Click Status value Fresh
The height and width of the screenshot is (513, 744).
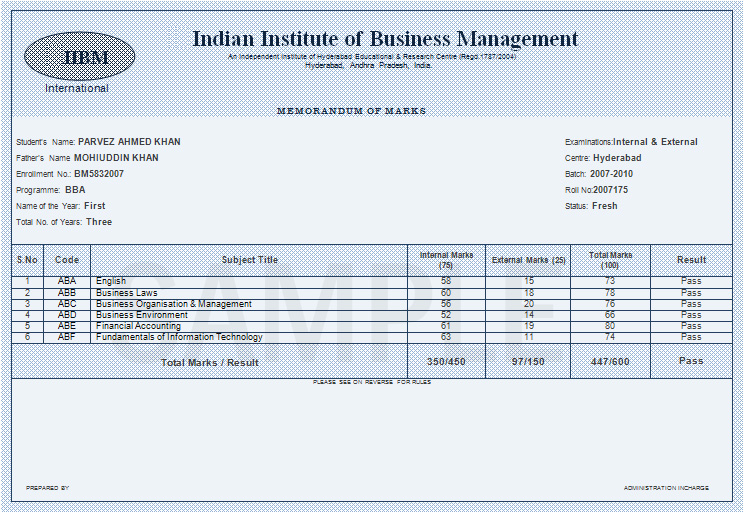point(604,206)
